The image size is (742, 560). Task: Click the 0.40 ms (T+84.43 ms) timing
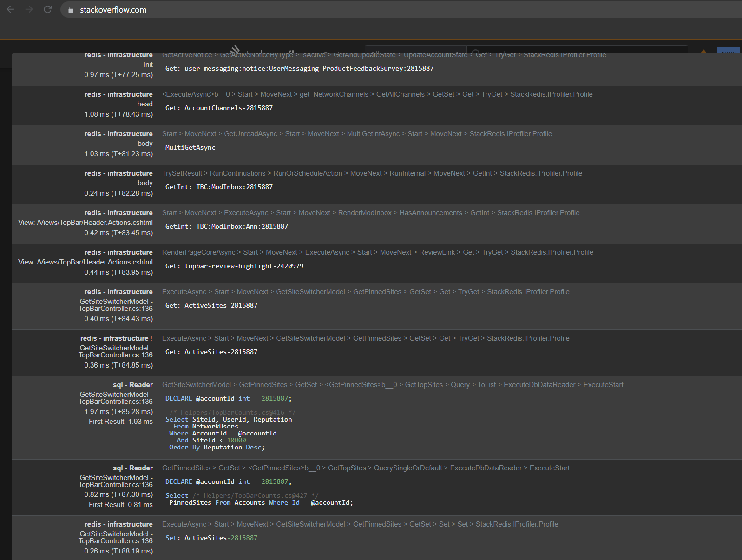[x=118, y=319]
